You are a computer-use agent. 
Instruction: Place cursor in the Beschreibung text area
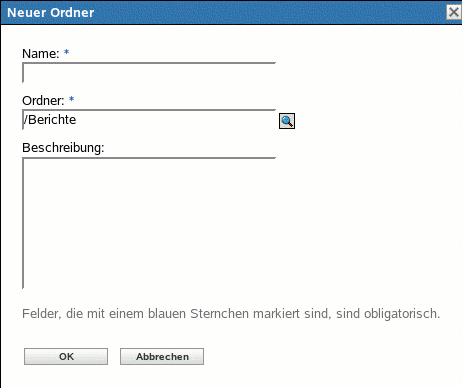[149, 223]
